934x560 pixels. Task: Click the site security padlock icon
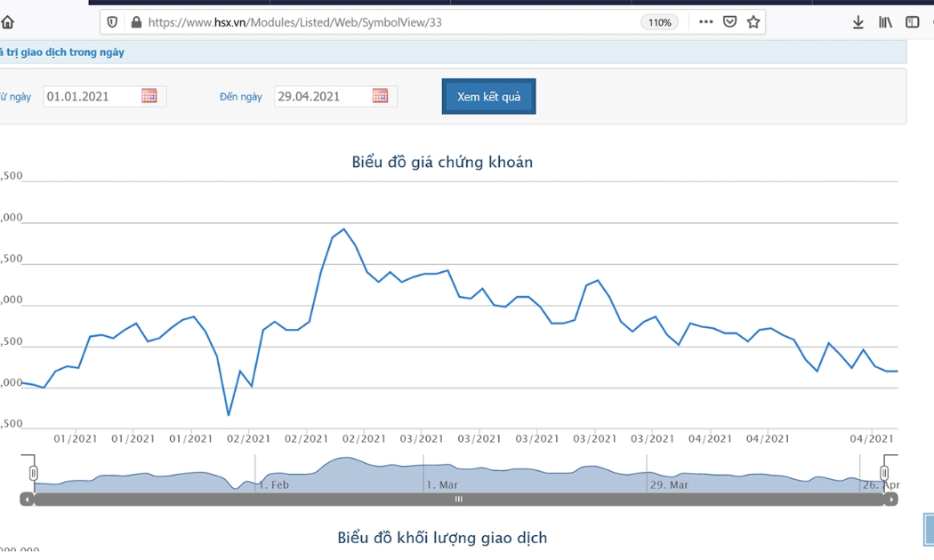136,22
